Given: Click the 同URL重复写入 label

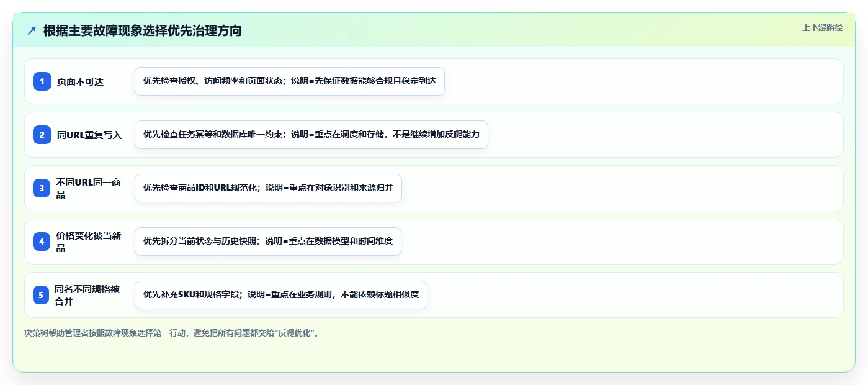Looking at the screenshot, I should point(89,135).
